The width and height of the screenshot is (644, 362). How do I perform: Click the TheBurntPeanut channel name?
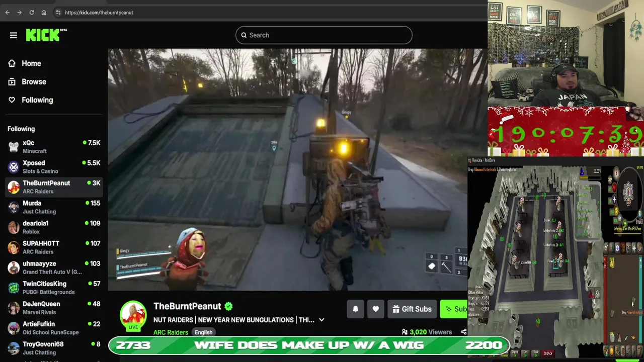click(x=187, y=306)
